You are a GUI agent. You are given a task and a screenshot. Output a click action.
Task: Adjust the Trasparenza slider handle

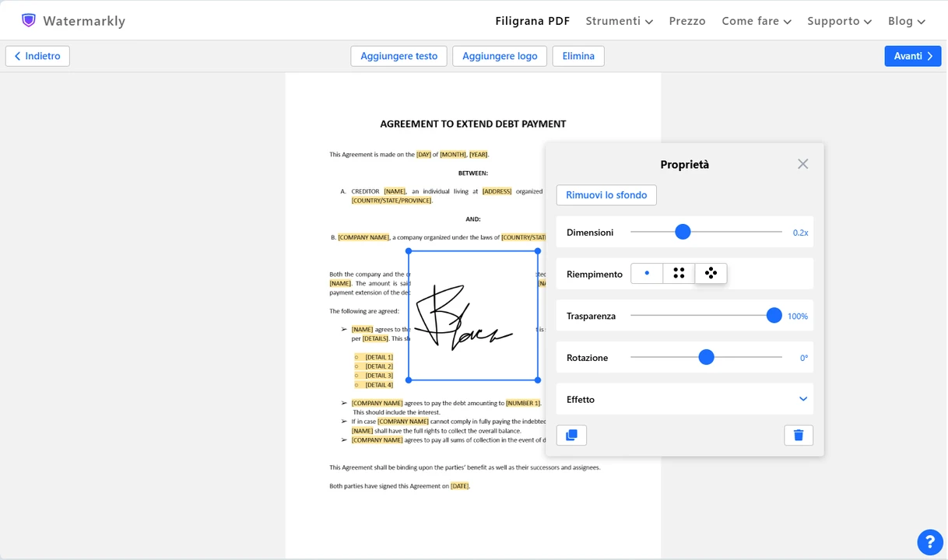(x=774, y=316)
